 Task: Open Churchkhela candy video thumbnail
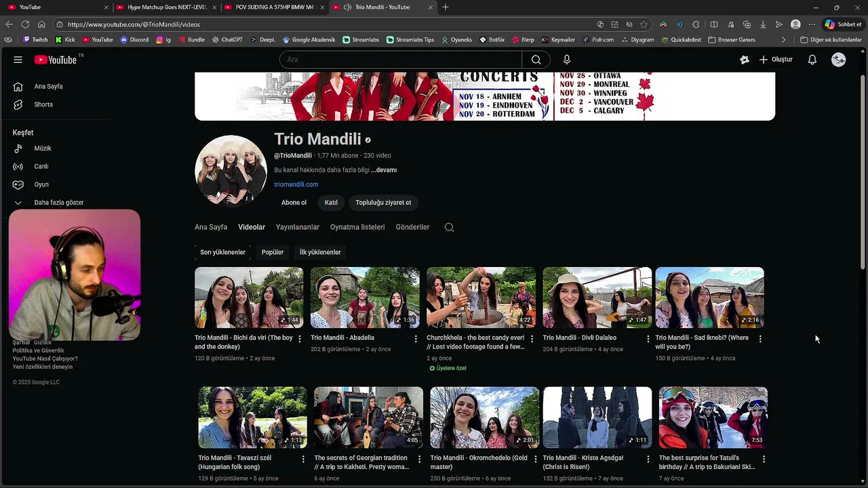click(481, 298)
